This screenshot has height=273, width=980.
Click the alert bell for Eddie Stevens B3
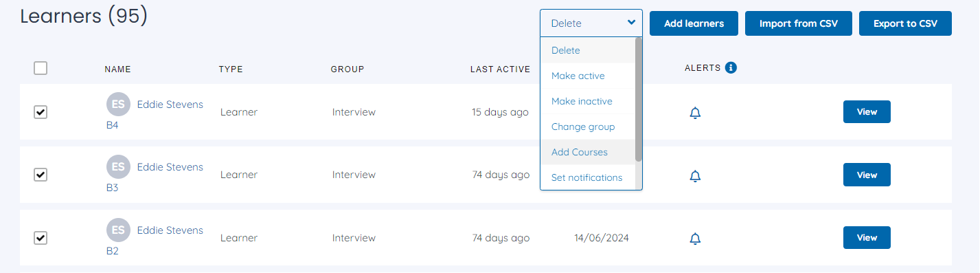click(x=695, y=176)
